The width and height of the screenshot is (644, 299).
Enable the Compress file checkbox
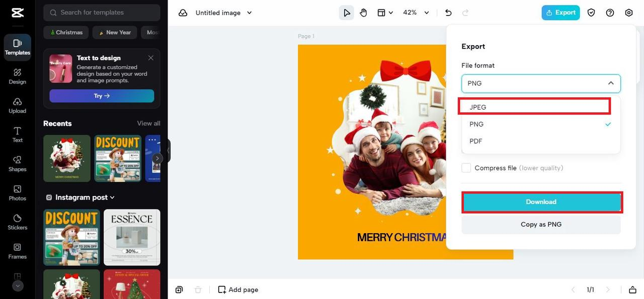(466, 168)
